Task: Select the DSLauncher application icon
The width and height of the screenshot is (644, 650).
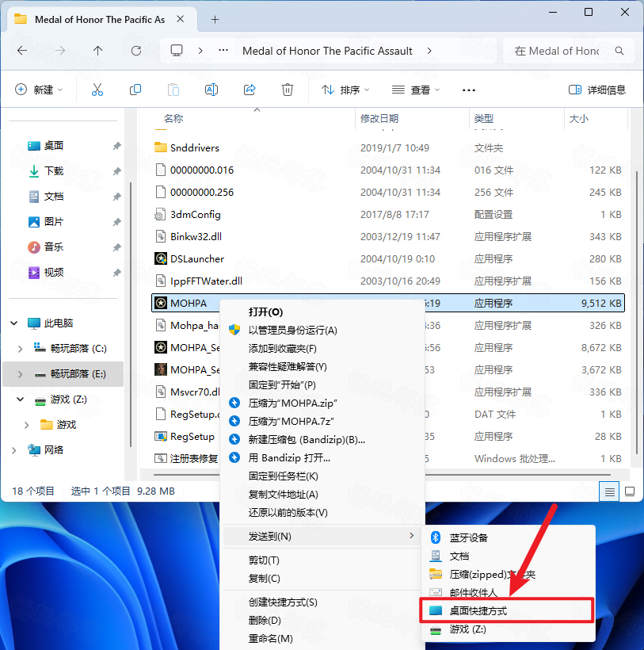Action: coord(160,258)
